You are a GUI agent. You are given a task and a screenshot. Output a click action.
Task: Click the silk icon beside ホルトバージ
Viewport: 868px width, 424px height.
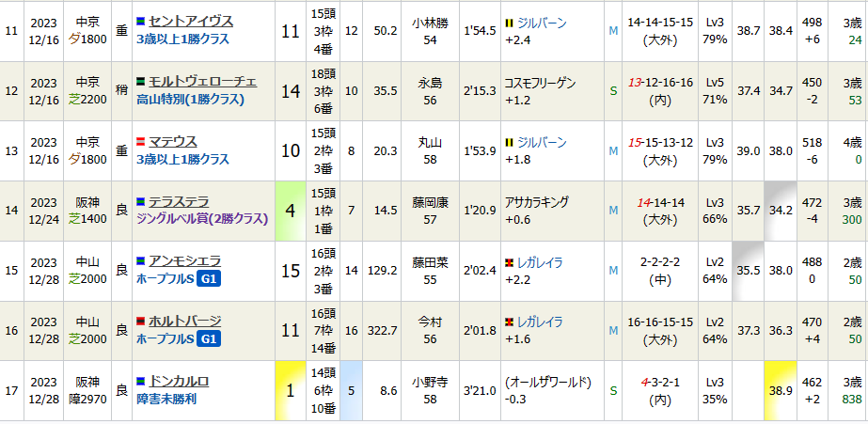pos(141,322)
